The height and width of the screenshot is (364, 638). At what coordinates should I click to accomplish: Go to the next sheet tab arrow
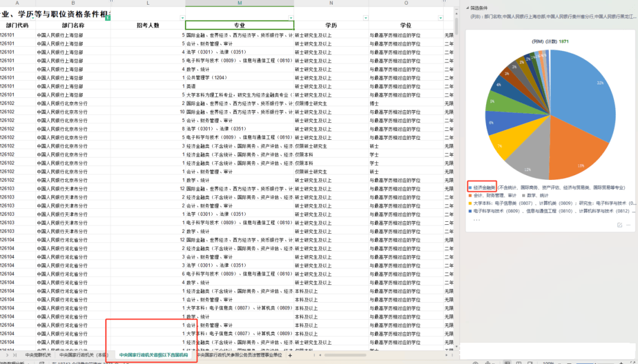coord(7,355)
